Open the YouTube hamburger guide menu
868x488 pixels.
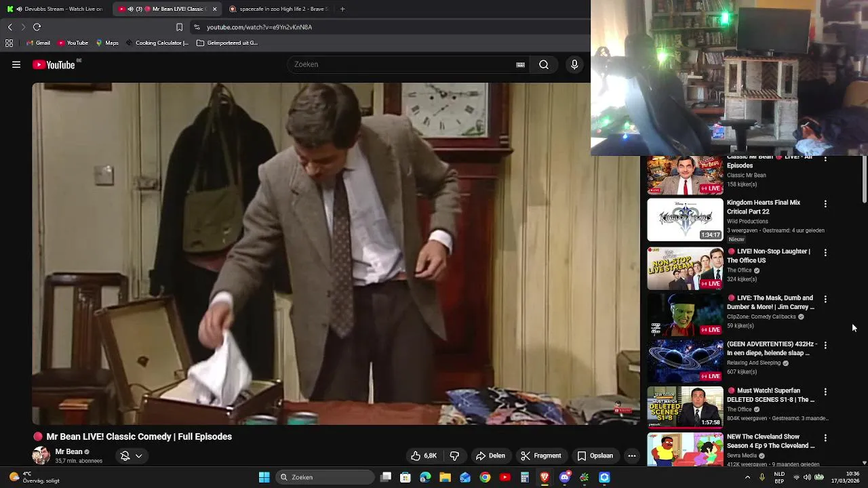coord(16,64)
